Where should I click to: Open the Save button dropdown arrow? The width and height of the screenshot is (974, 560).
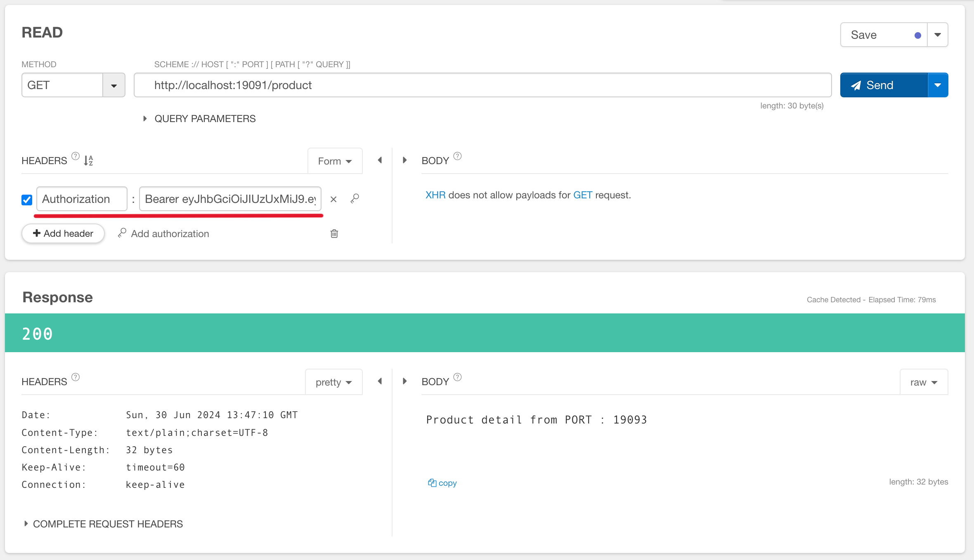[x=937, y=35]
